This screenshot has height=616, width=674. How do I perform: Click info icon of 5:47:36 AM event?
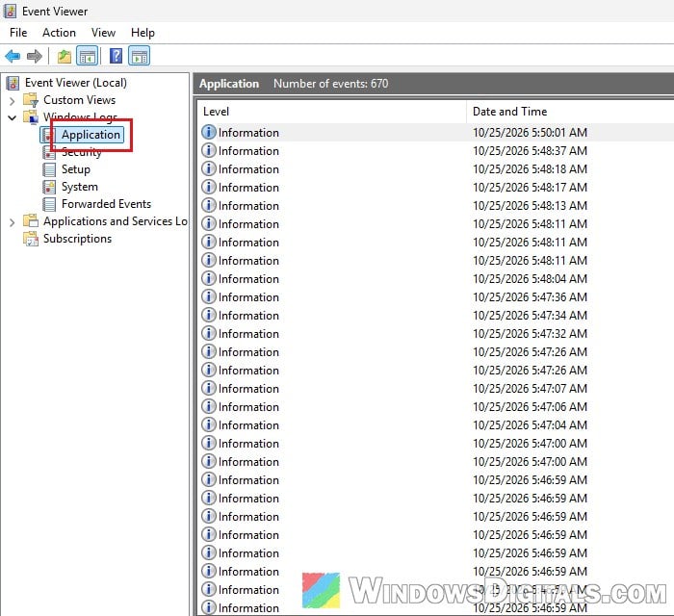(x=209, y=296)
